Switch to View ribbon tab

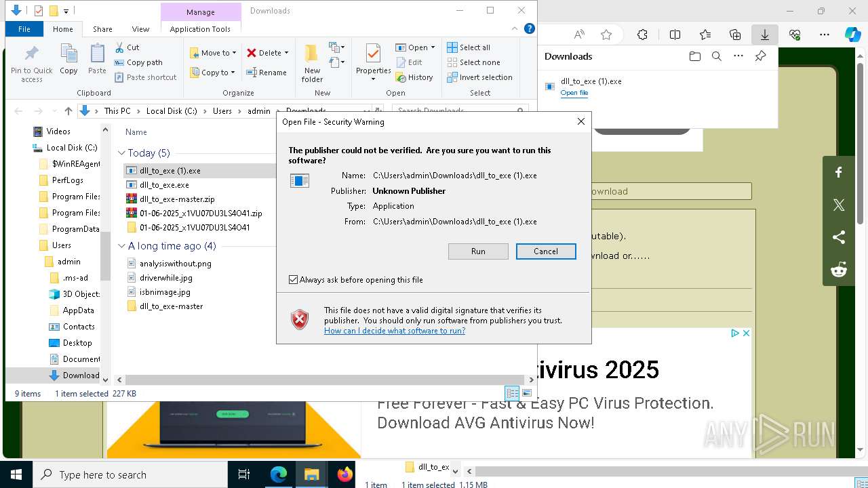140,29
